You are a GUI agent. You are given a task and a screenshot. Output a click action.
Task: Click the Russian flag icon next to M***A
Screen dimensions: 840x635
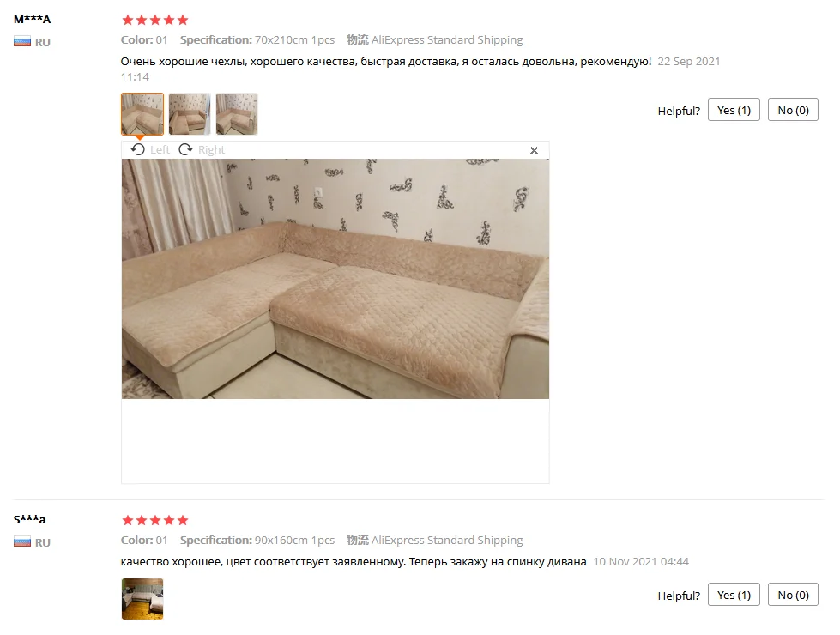coord(22,42)
